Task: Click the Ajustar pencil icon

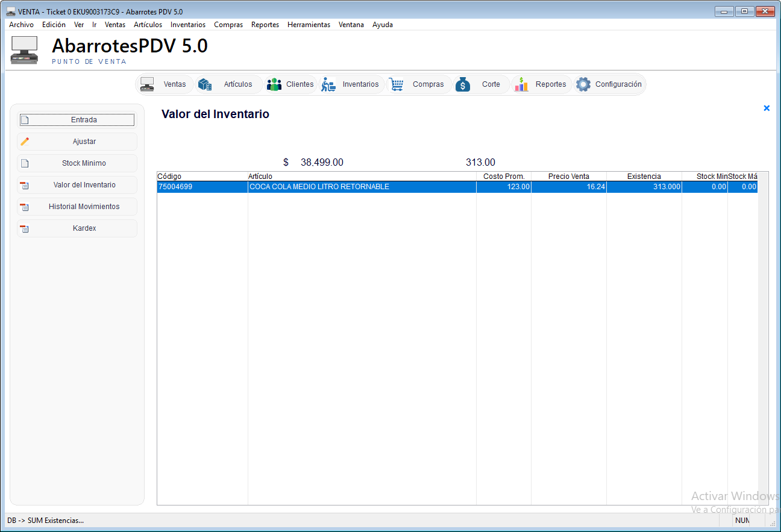Action: [25, 142]
